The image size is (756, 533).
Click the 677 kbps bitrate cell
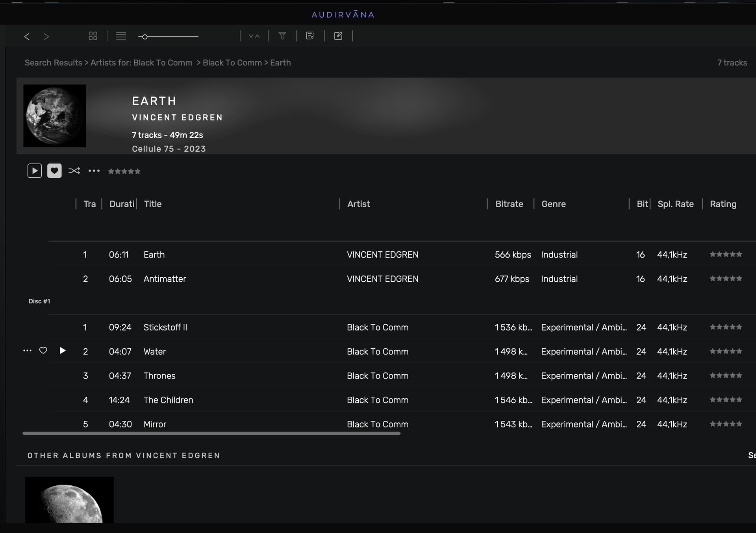click(512, 279)
